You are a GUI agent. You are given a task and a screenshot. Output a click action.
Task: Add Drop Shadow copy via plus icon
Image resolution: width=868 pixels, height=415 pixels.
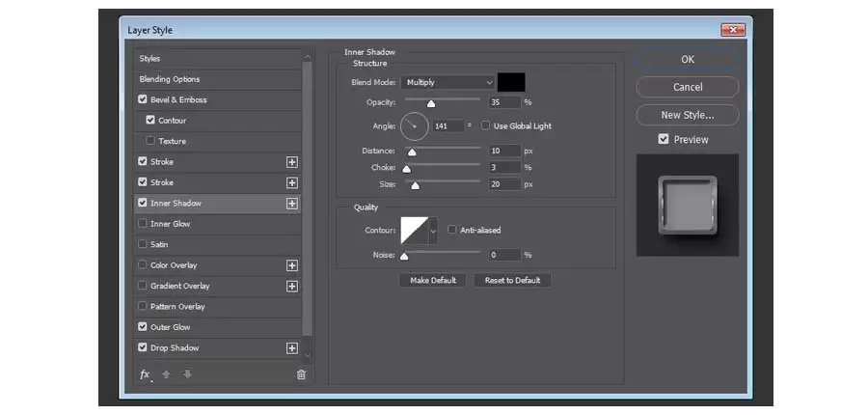(291, 348)
